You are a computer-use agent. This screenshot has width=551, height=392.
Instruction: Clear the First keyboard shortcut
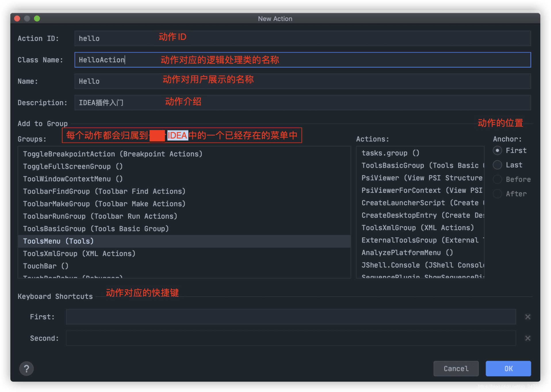527,317
